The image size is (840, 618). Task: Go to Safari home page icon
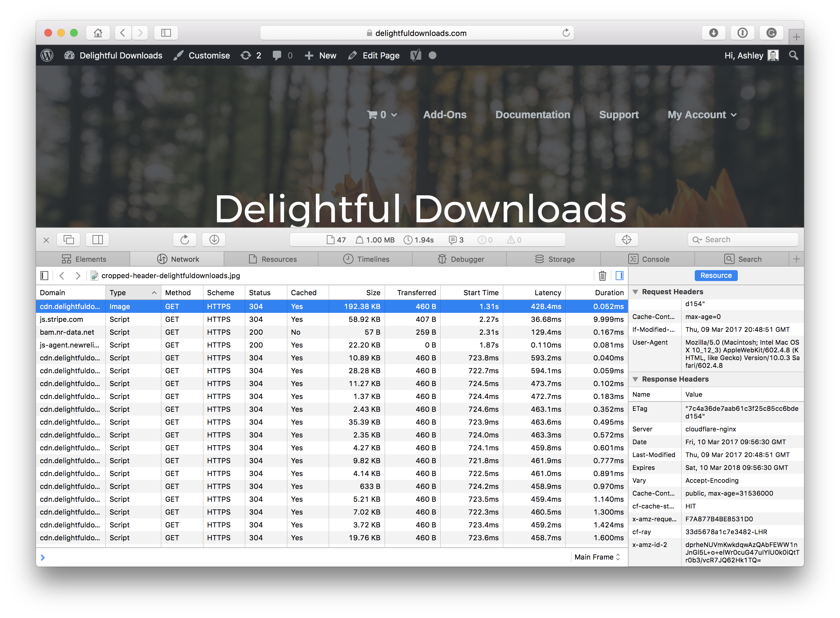[98, 33]
